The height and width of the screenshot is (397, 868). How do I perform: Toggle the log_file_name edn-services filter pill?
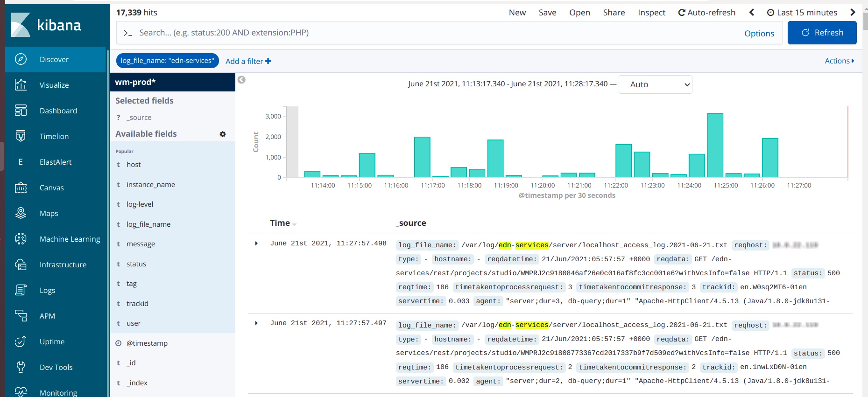(167, 61)
